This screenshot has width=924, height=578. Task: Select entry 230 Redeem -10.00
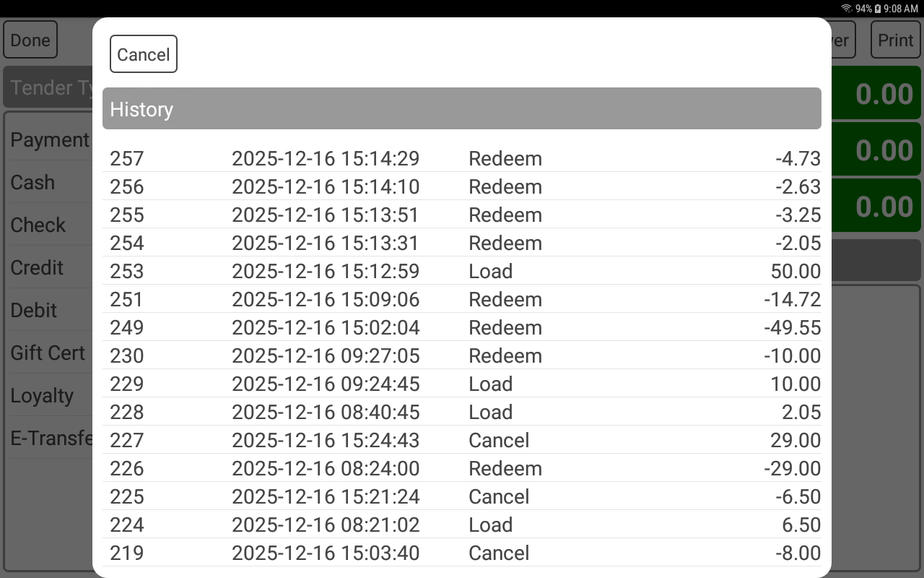[462, 355]
